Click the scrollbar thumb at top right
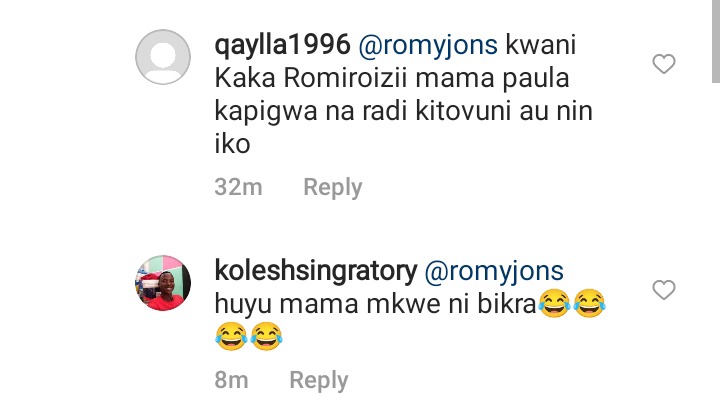720x415 pixels. [x=715, y=41]
